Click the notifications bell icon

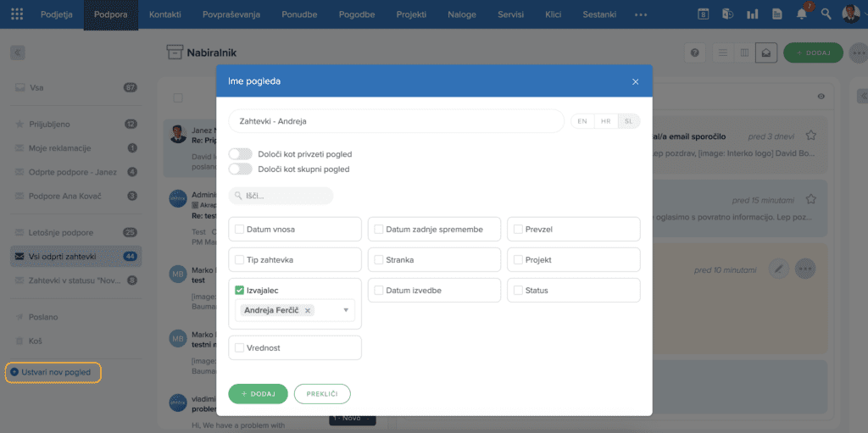(x=801, y=14)
